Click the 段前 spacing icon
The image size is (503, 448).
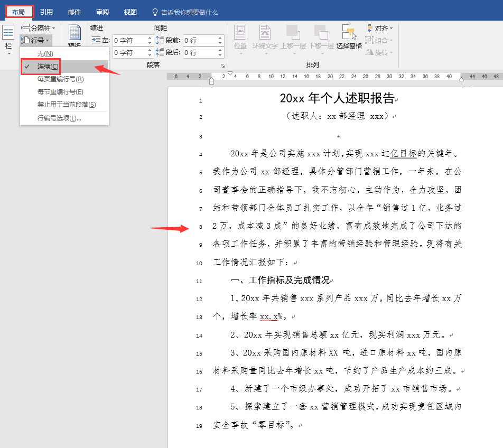click(x=160, y=40)
